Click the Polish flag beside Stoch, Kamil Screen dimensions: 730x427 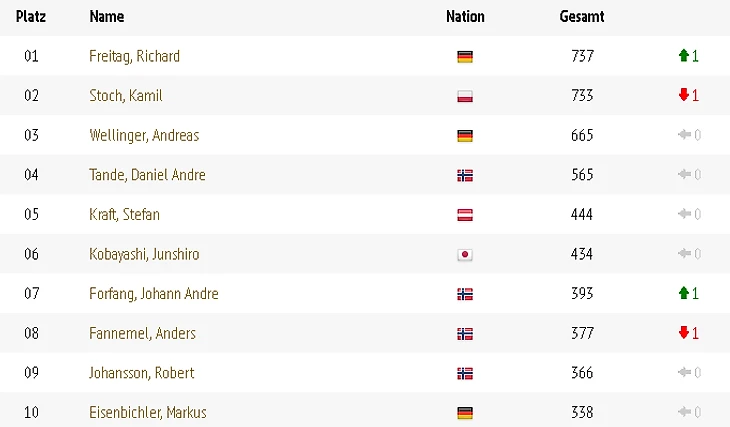point(464,96)
